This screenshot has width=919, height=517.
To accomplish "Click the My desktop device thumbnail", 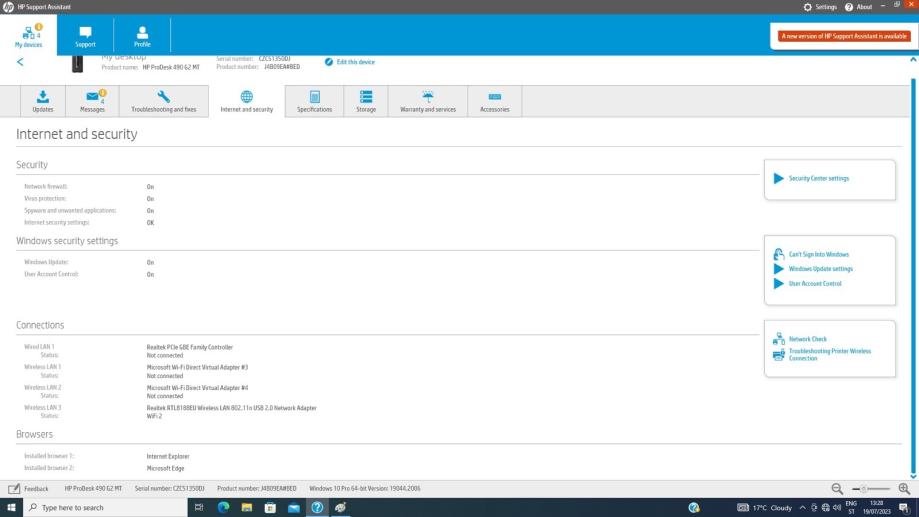I will click(x=77, y=63).
